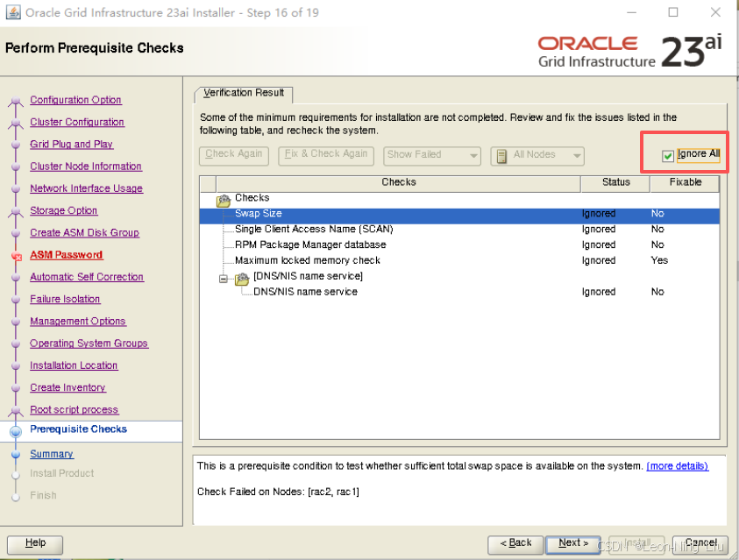This screenshot has height=560, width=739.
Task: Go back with the Back button
Action: click(x=515, y=543)
